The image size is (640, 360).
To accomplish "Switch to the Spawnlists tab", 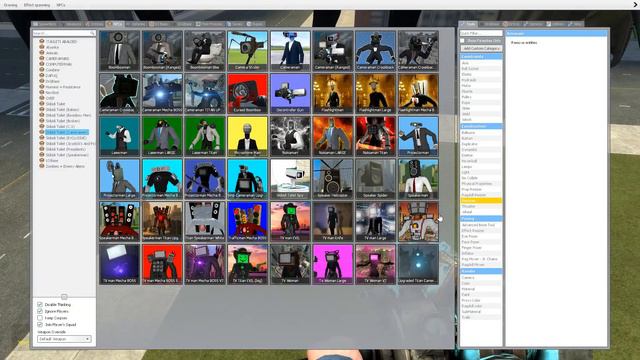I will [45, 24].
